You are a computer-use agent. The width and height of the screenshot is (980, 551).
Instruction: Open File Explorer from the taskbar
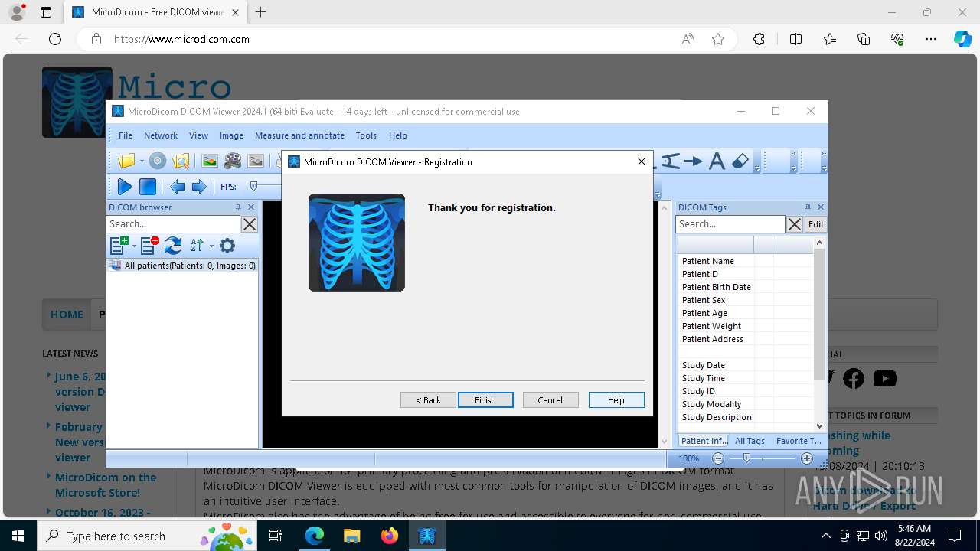[x=352, y=536]
